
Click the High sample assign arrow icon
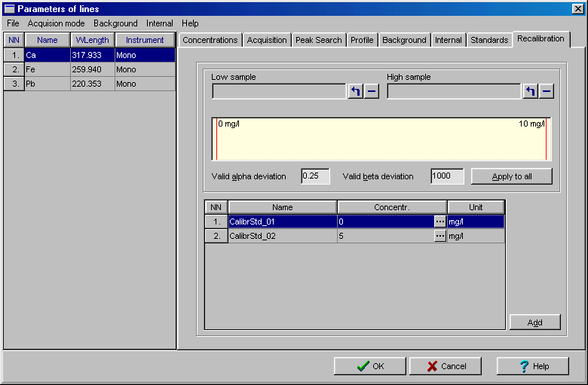tap(530, 91)
